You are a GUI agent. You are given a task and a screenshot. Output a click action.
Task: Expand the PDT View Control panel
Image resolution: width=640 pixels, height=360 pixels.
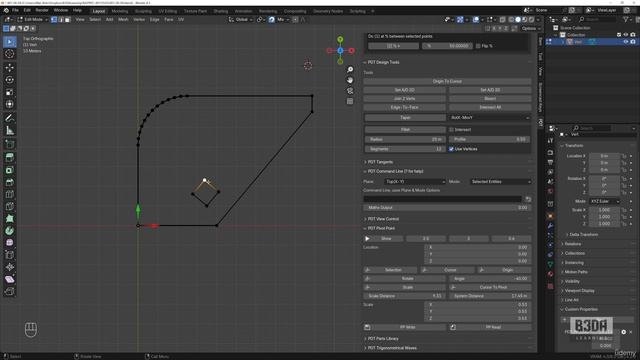point(383,219)
